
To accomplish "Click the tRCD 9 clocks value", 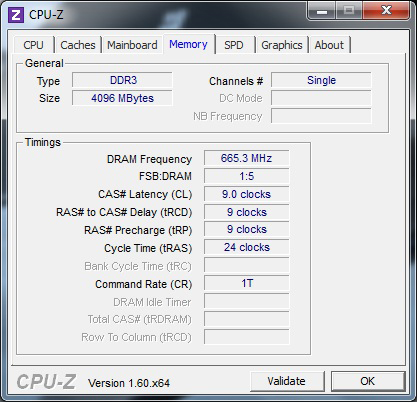I will tap(247, 212).
